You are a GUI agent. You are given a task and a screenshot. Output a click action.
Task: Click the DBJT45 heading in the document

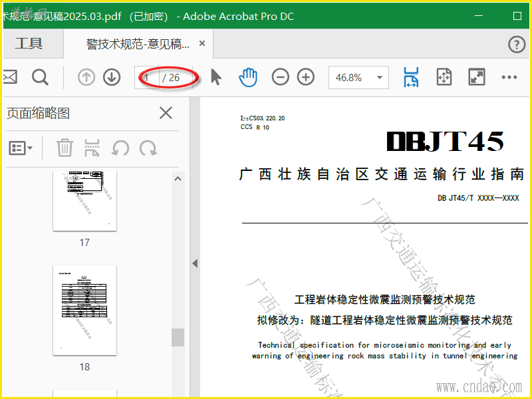[445, 141]
